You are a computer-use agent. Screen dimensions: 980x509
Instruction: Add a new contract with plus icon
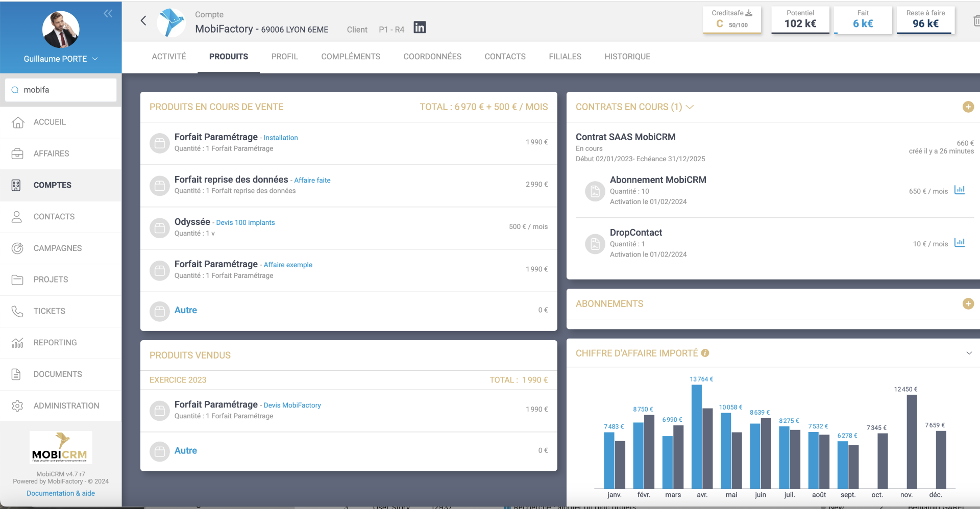pyautogui.click(x=968, y=107)
